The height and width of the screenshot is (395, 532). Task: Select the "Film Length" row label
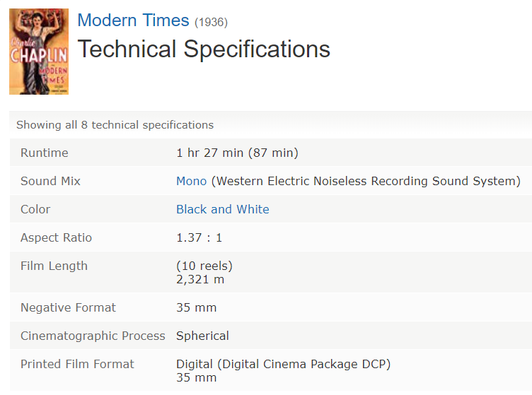click(54, 266)
